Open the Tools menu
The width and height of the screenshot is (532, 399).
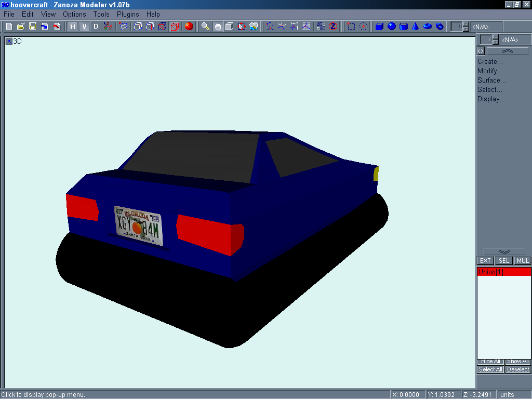(x=101, y=14)
